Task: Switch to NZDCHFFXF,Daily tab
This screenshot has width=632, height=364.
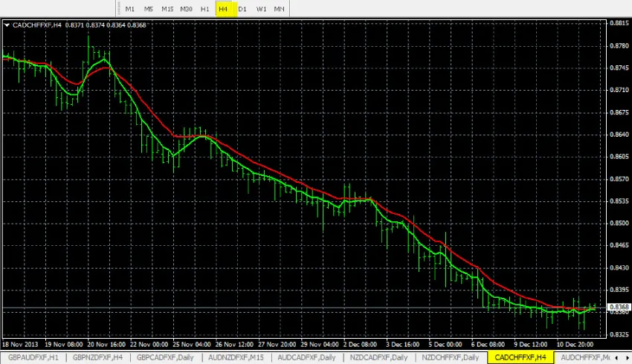Action: [451, 357]
